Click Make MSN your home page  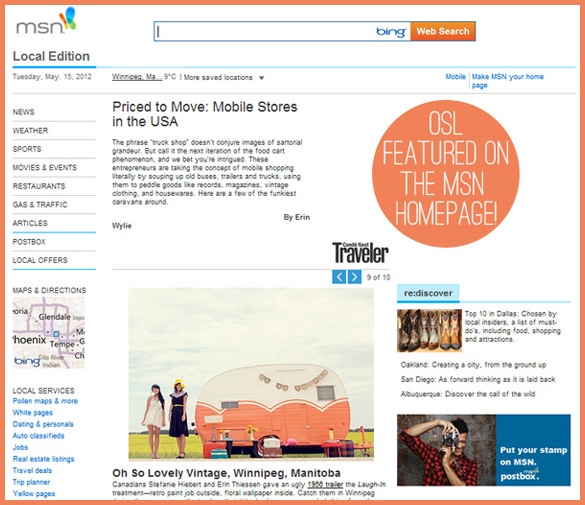(507, 81)
